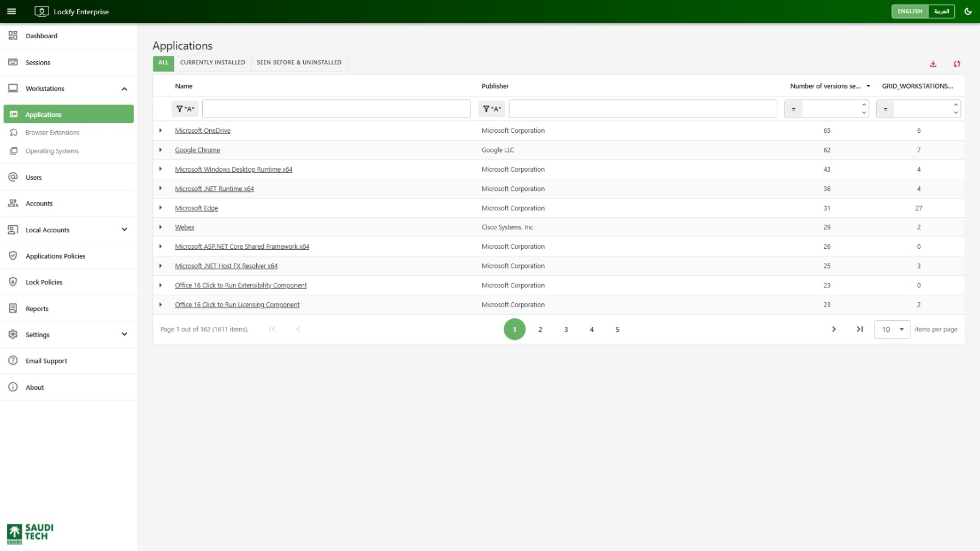Screen dimensions: 980x551
Task: Toggle dark mode moon icon
Action: click(967, 11)
